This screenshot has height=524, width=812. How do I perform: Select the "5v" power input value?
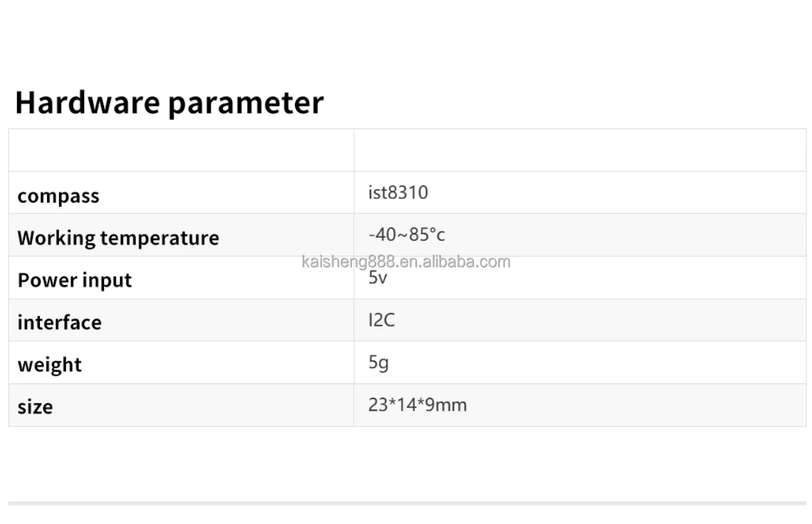pyautogui.click(x=378, y=278)
